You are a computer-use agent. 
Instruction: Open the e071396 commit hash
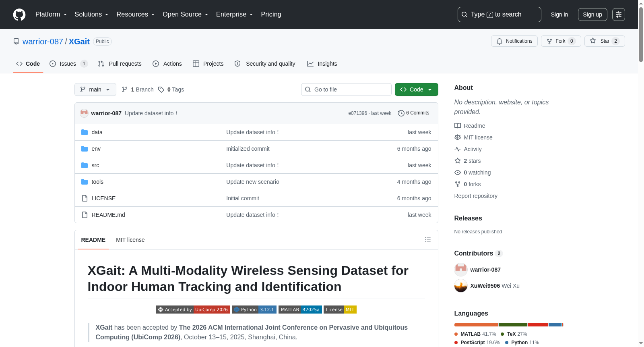pyautogui.click(x=357, y=113)
